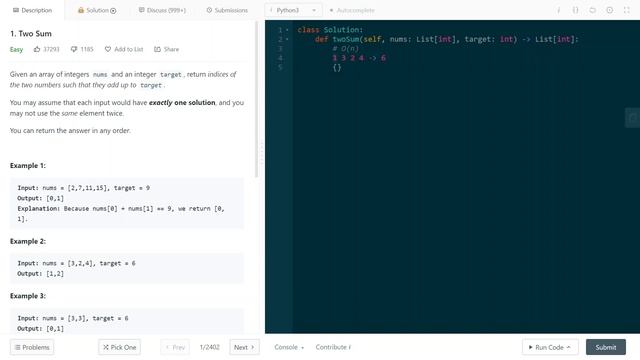Click the description panel scrollbar

257,99
